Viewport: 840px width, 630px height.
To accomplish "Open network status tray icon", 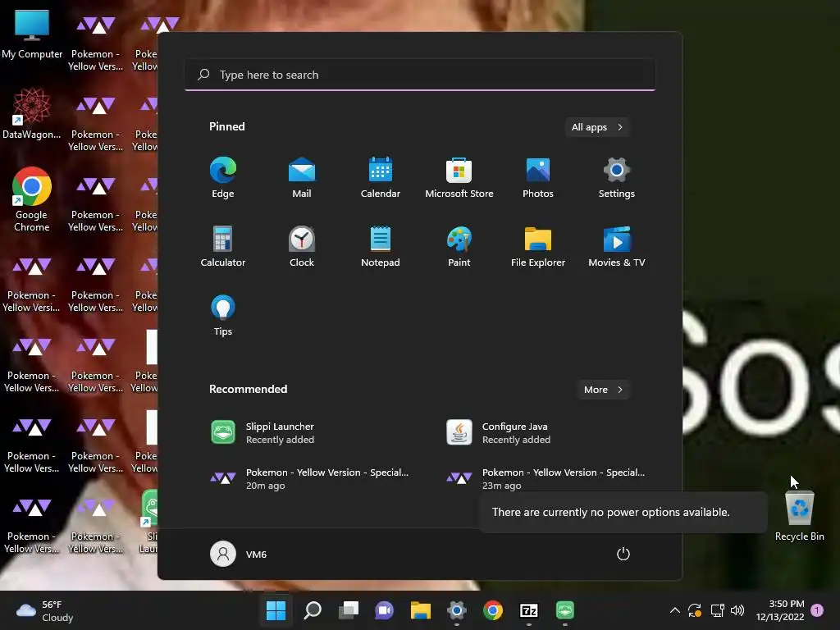I will (x=717, y=610).
